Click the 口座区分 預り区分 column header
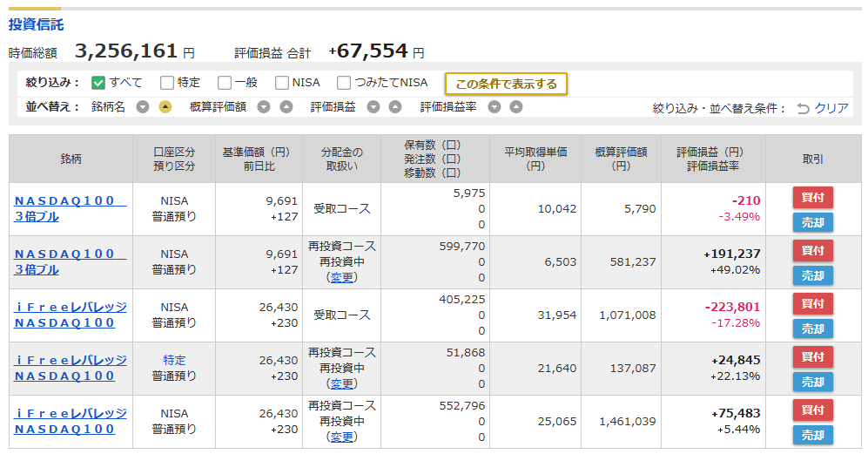Viewport: 868px width, 454px height. coord(174,159)
